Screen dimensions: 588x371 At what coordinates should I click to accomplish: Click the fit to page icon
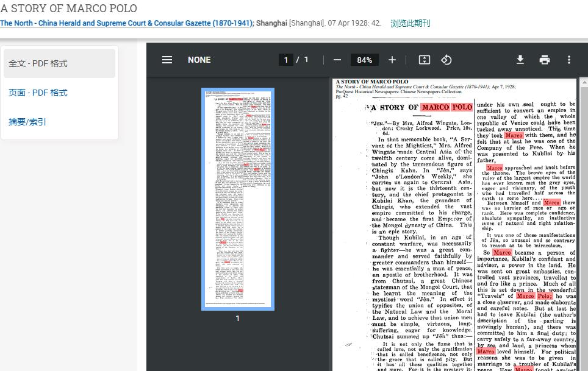coord(425,60)
